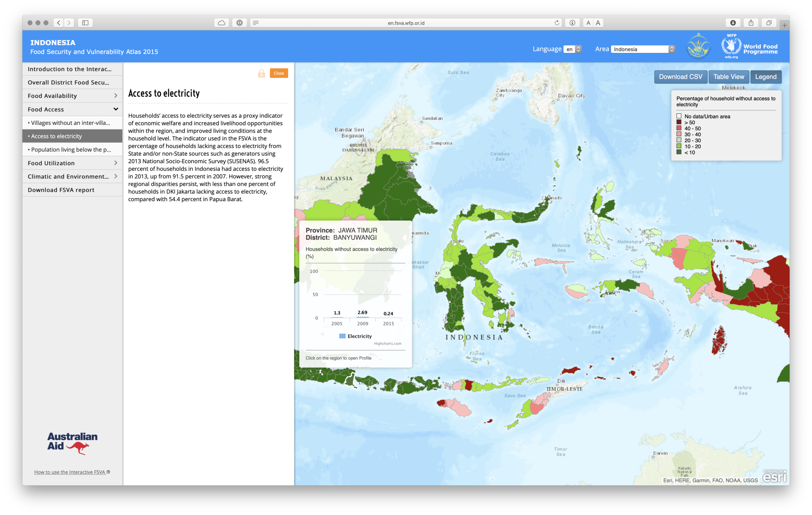Click the World Food Programme logo

(749, 46)
